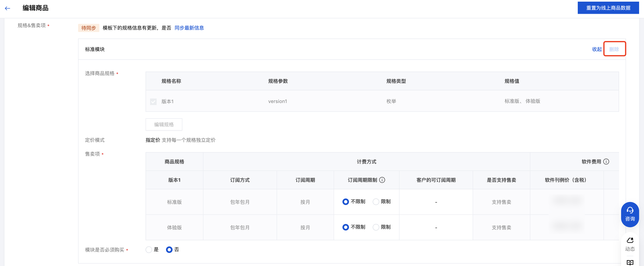Click the 编辑规格 button

point(164,124)
